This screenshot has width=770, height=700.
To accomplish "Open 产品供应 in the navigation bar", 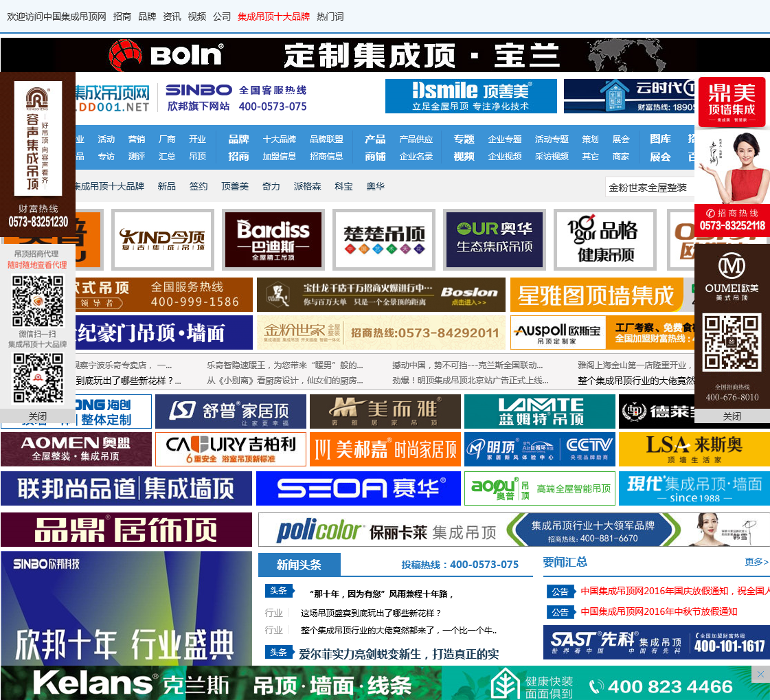I will tap(416, 139).
